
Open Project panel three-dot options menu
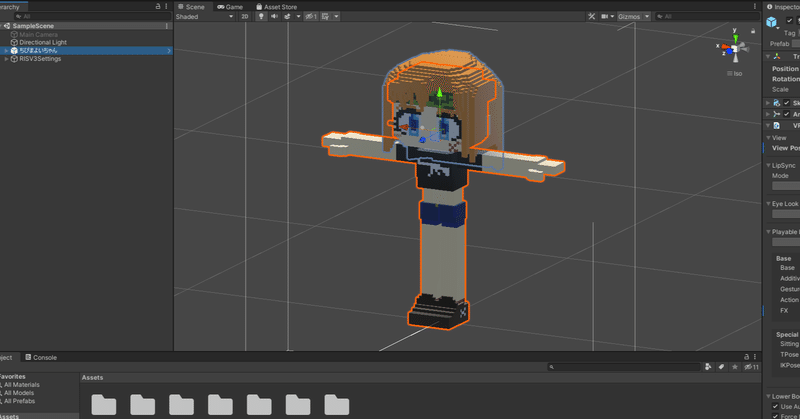755,357
